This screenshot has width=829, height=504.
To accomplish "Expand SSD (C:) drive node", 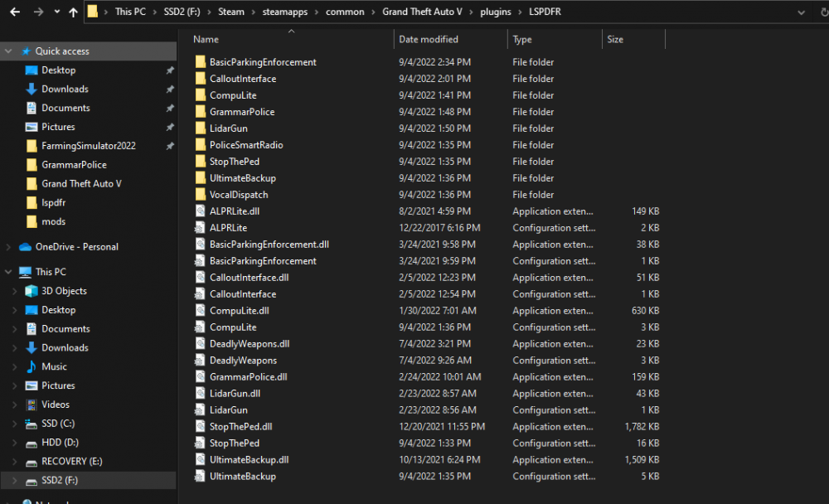I will (15, 424).
